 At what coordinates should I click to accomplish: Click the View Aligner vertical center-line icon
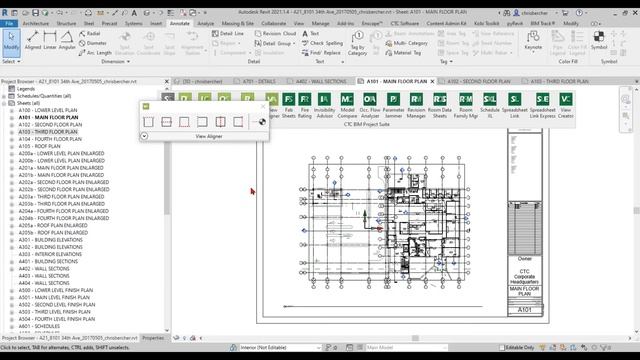tap(220, 122)
